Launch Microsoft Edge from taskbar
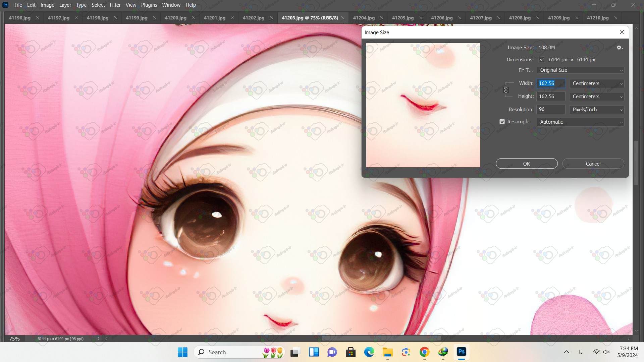Viewport: 644px width, 362px height. pos(369,352)
